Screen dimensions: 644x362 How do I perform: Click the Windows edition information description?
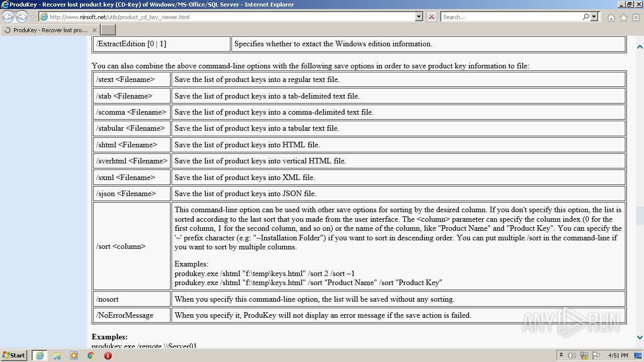coord(333,44)
